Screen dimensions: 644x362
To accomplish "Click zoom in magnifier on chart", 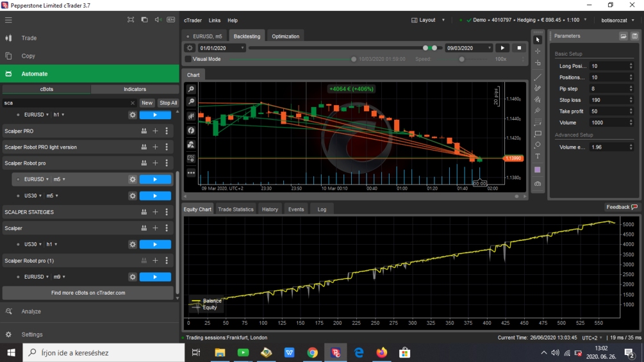I will click(x=191, y=89).
